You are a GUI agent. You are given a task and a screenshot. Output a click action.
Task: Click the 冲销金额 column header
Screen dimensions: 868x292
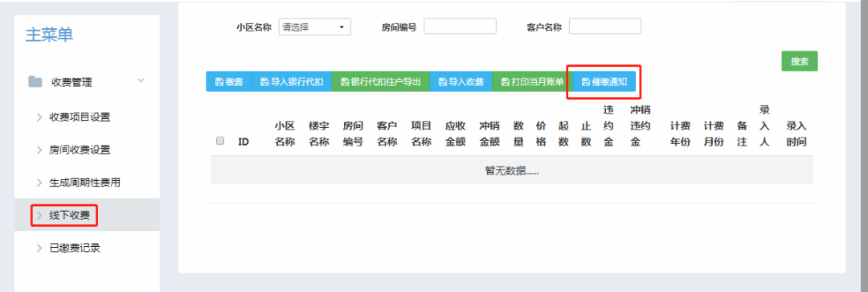tap(490, 134)
